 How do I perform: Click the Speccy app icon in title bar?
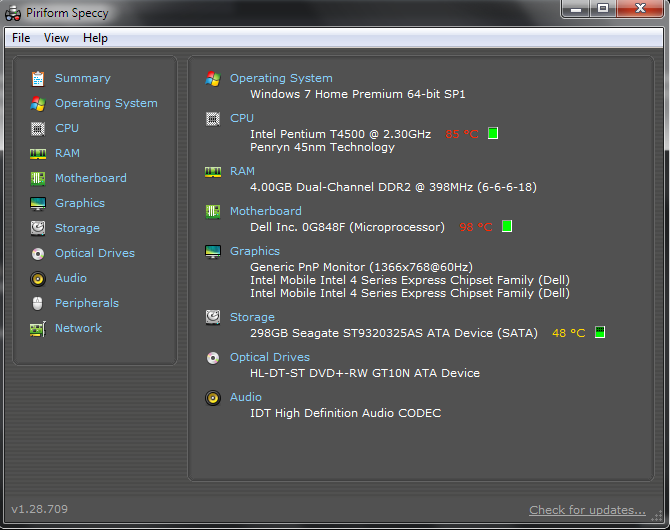(x=13, y=13)
